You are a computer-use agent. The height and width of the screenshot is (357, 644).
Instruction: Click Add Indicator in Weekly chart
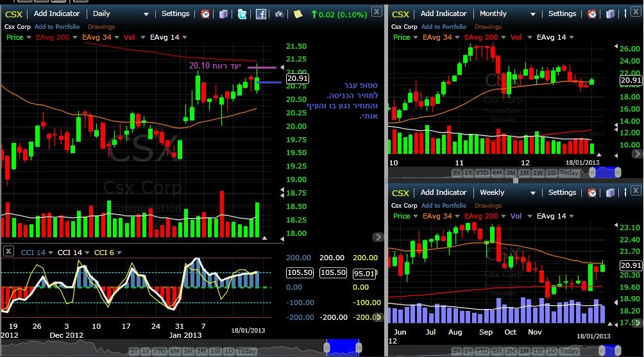point(444,192)
